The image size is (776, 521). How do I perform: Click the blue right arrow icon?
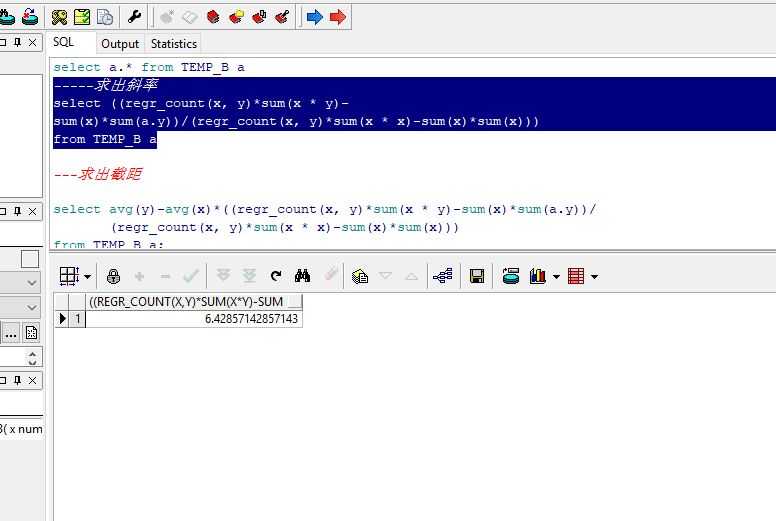point(315,17)
